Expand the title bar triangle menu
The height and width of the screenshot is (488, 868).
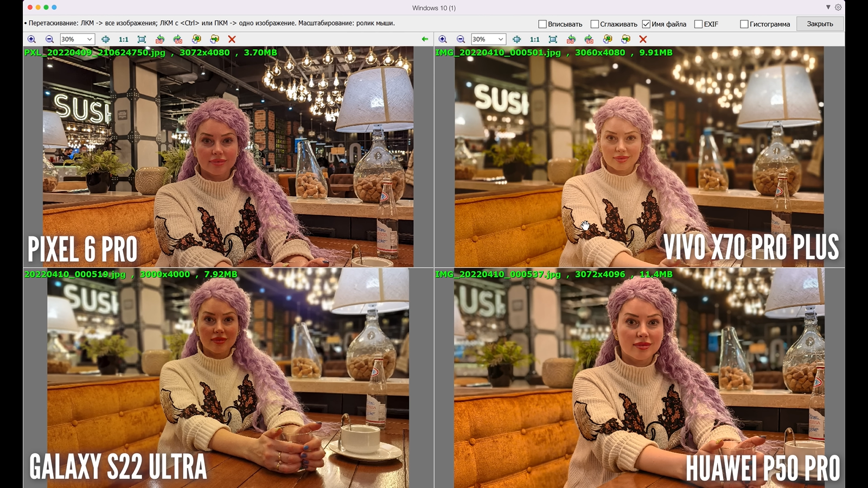click(x=828, y=7)
